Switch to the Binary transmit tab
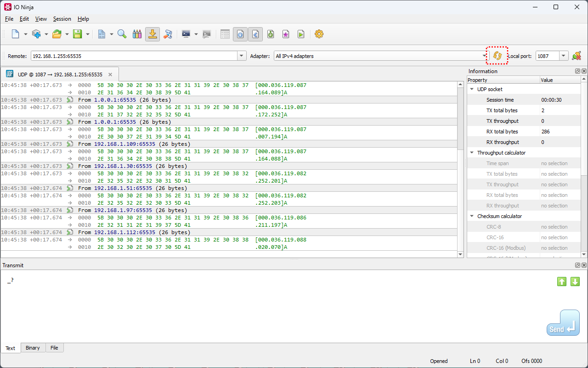This screenshot has height=368, width=588. pos(33,348)
